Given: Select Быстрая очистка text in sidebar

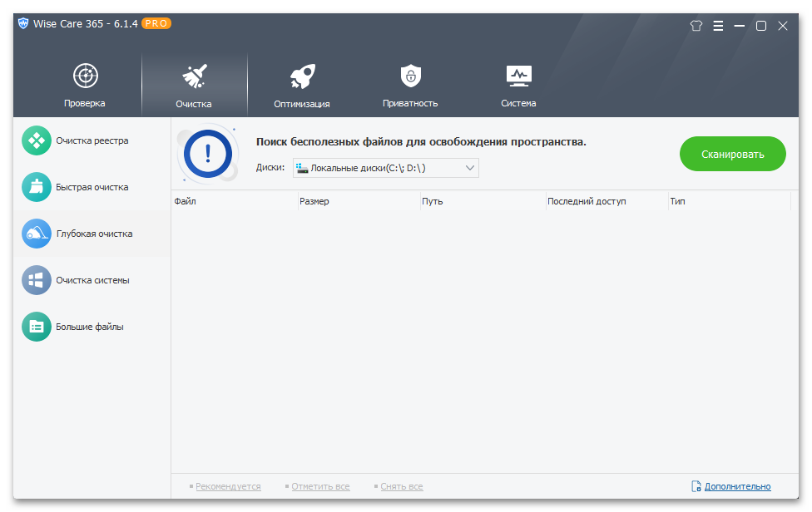Looking at the screenshot, I should coord(92,187).
